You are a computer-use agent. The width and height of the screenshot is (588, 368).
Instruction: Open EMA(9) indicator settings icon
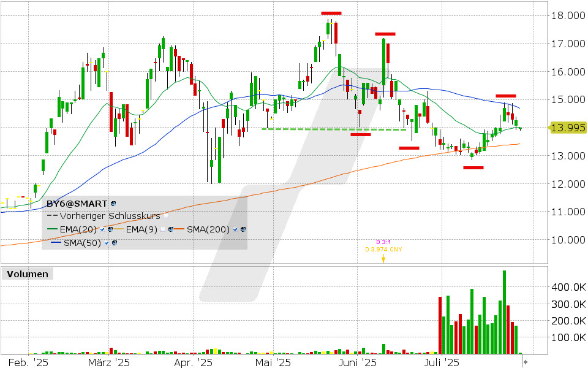click(x=171, y=229)
